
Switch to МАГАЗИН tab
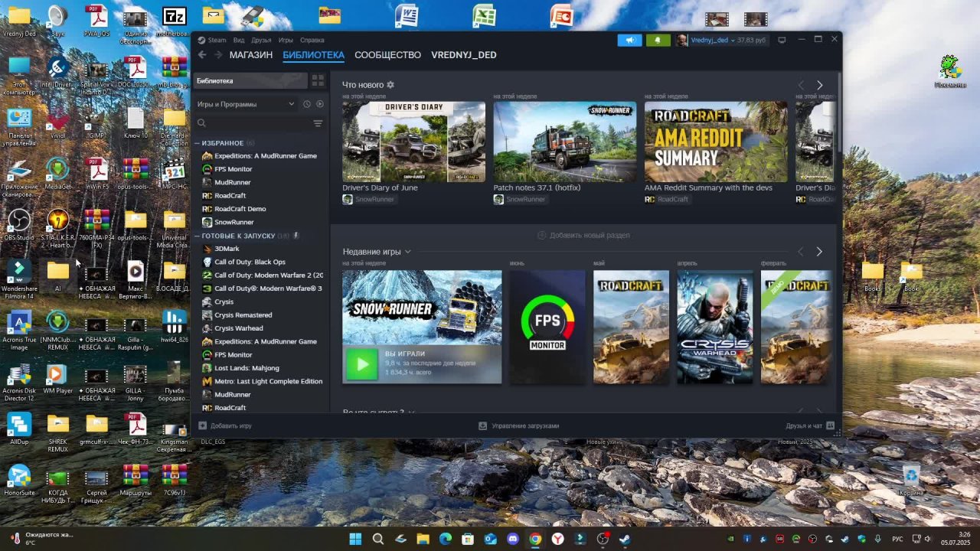point(251,55)
